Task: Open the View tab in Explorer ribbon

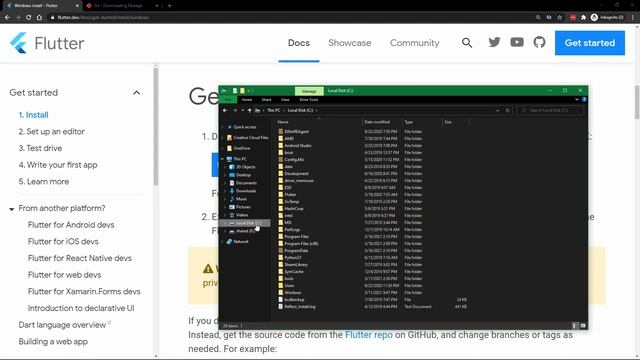Action: coord(285,100)
